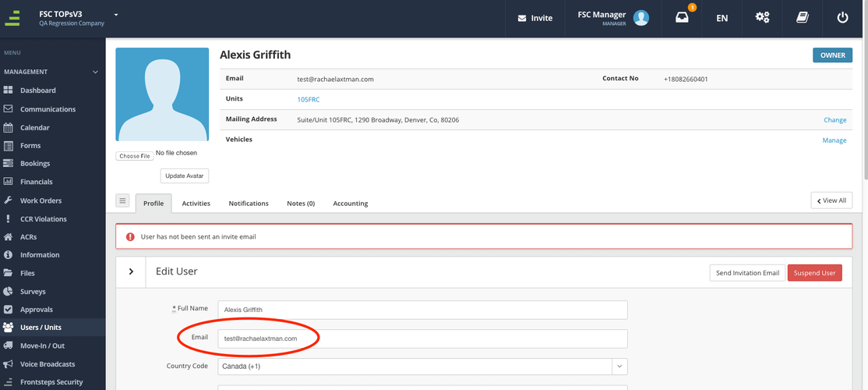The width and height of the screenshot is (868, 390).
Task: Click the Full Name input field
Action: [422, 310]
